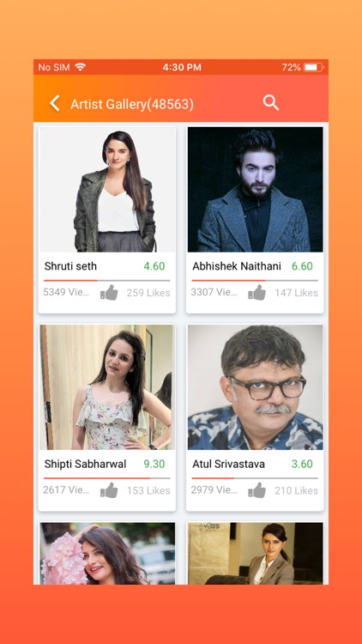Like Atul Srivastava with thumbs-up icon
This screenshot has width=362, height=644.
pos(256,490)
